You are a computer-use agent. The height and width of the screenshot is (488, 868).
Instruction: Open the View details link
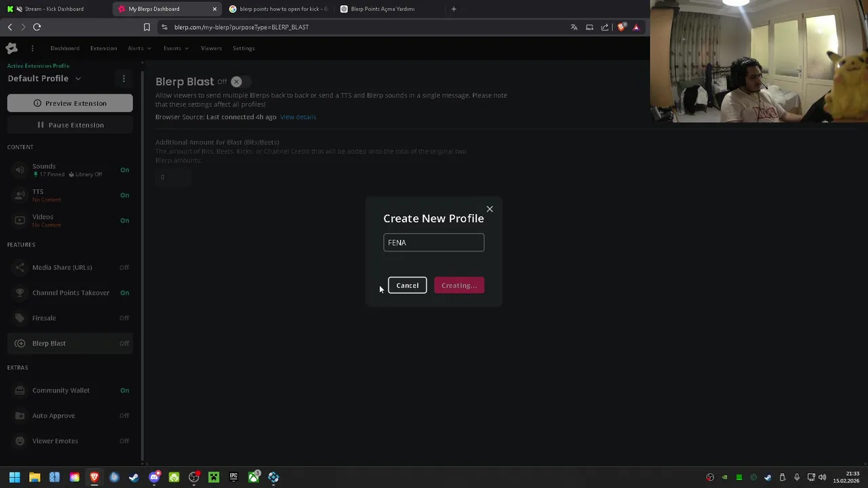pos(298,117)
